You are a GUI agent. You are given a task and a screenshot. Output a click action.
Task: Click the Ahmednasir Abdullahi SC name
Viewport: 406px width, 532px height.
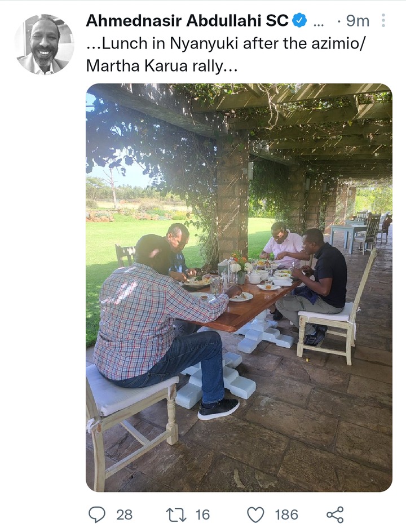coord(187,21)
